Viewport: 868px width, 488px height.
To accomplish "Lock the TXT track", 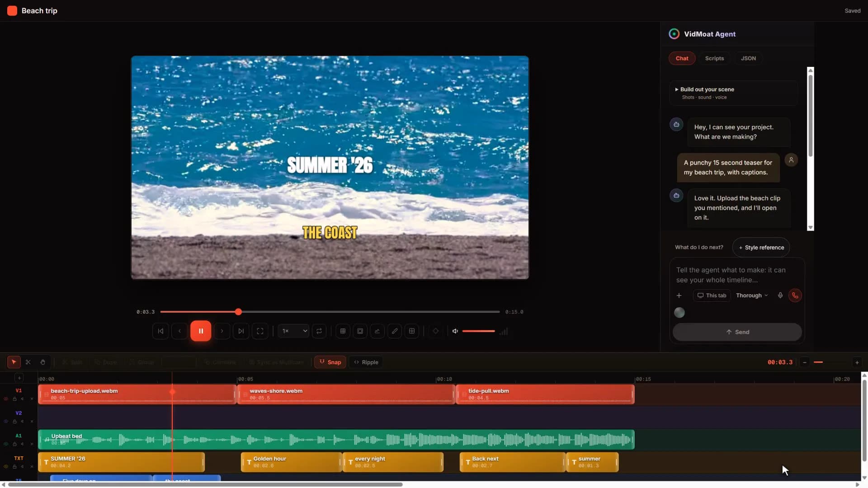I will click(x=14, y=467).
